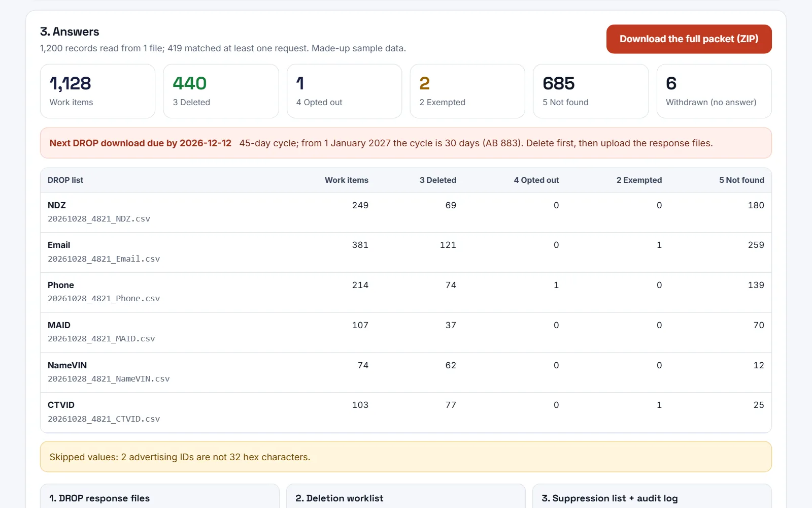
Task: Select the NameVIN row label
Action: pos(67,365)
